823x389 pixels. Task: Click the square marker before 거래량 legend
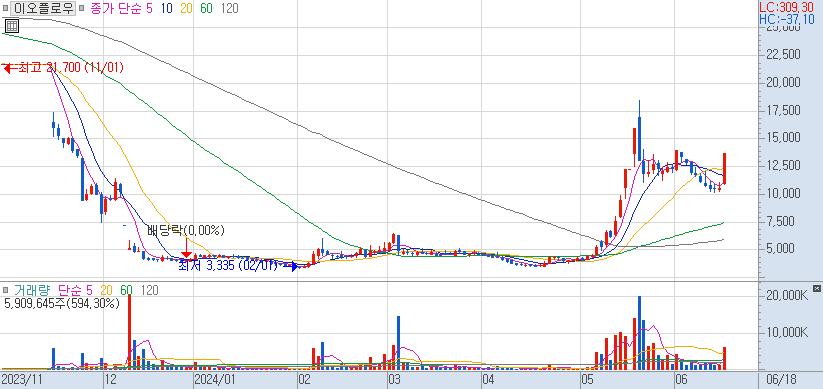click(6, 290)
